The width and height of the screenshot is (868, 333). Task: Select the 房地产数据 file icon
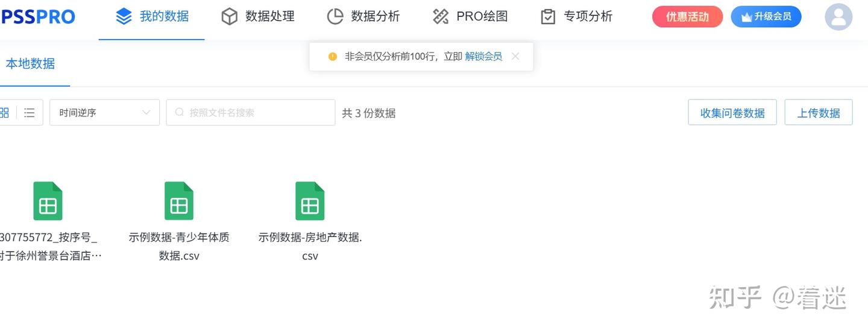(x=310, y=201)
